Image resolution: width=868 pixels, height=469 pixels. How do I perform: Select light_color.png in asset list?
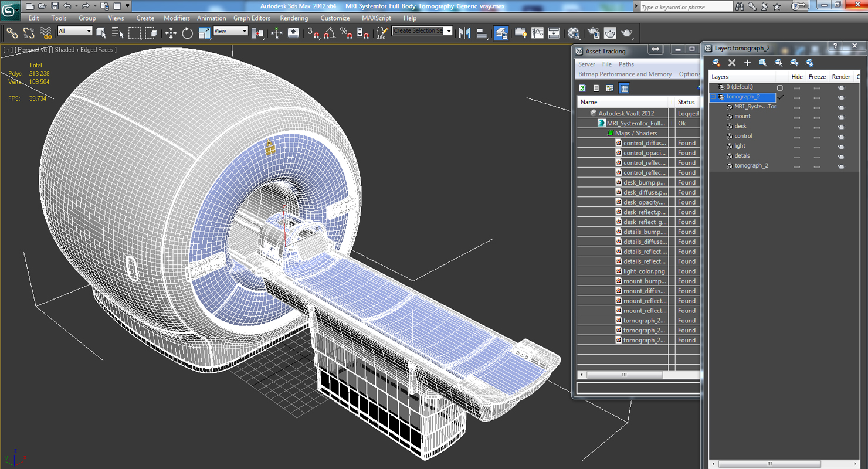(643, 271)
